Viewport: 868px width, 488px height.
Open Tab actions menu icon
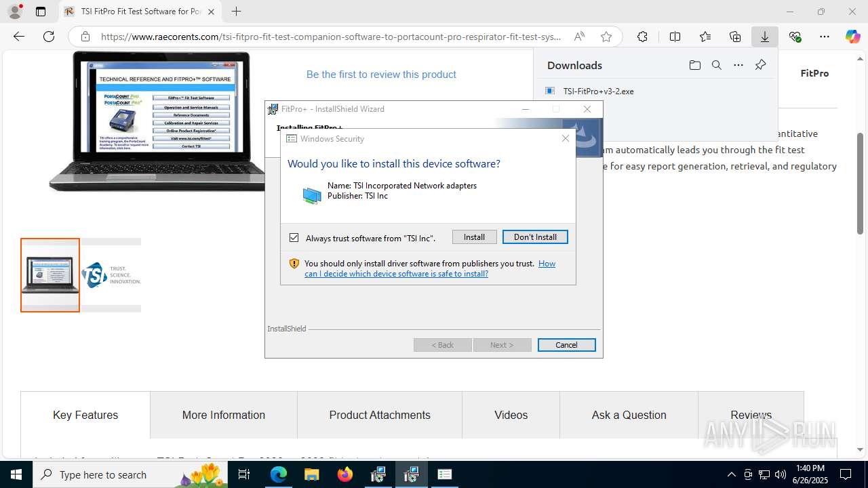point(41,12)
